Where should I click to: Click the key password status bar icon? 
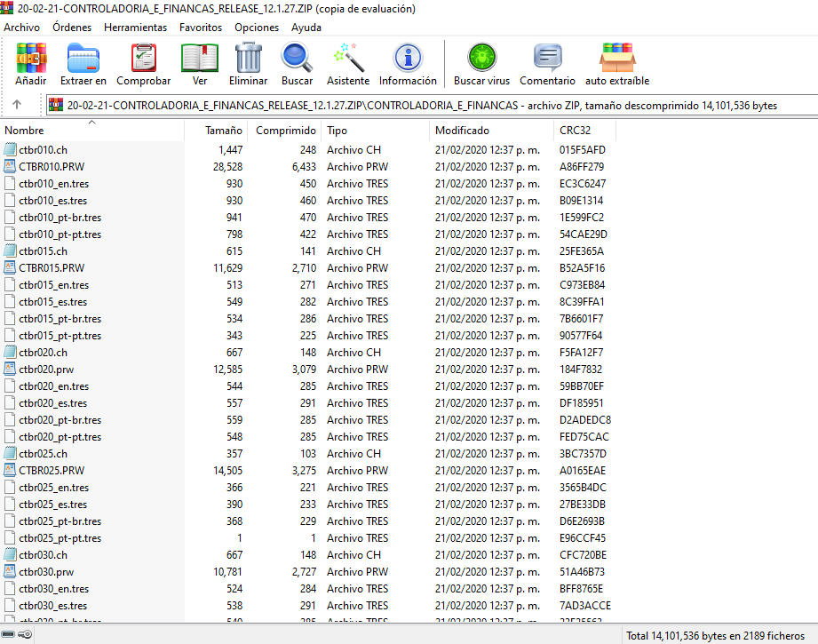pyautogui.click(x=25, y=634)
